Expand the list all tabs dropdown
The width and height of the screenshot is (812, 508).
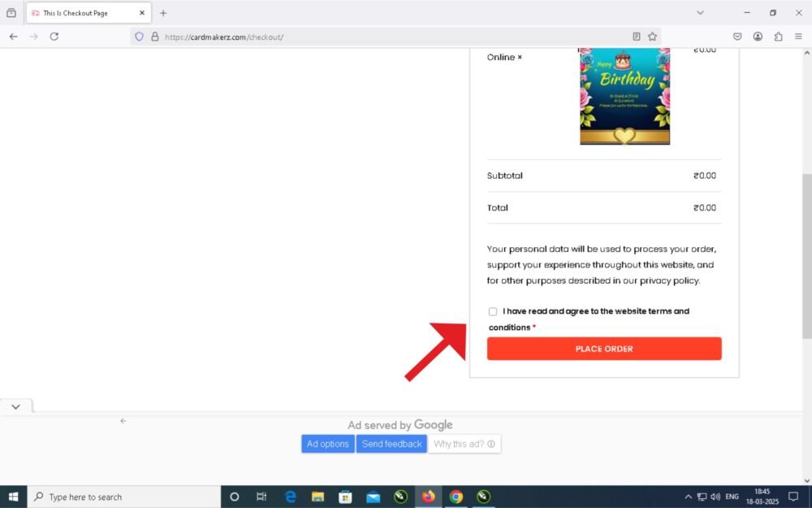(700, 13)
